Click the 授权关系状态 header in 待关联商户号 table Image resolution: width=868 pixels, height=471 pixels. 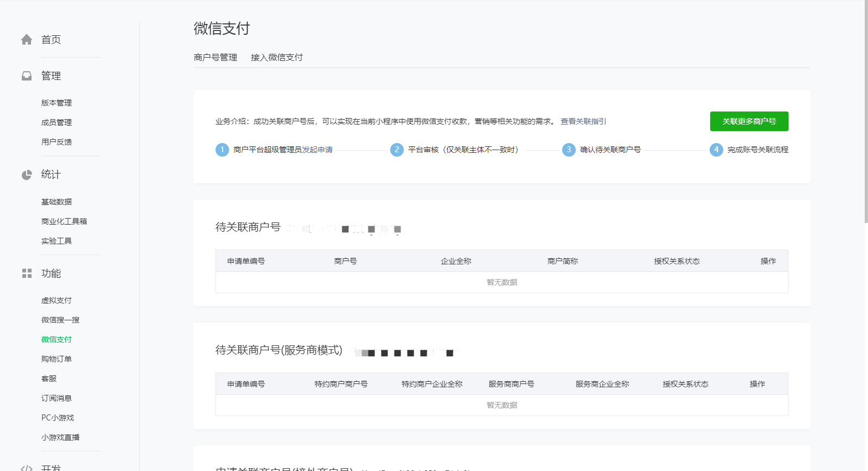677,261
